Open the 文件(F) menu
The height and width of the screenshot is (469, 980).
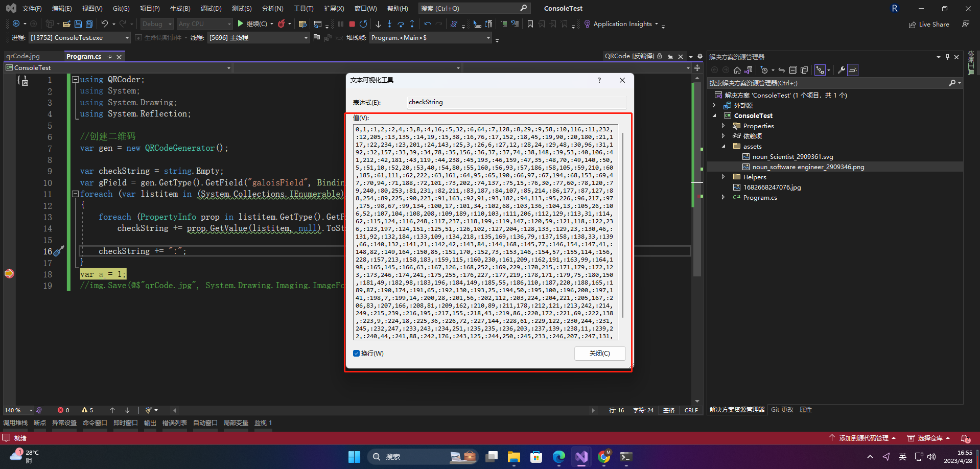click(x=32, y=8)
